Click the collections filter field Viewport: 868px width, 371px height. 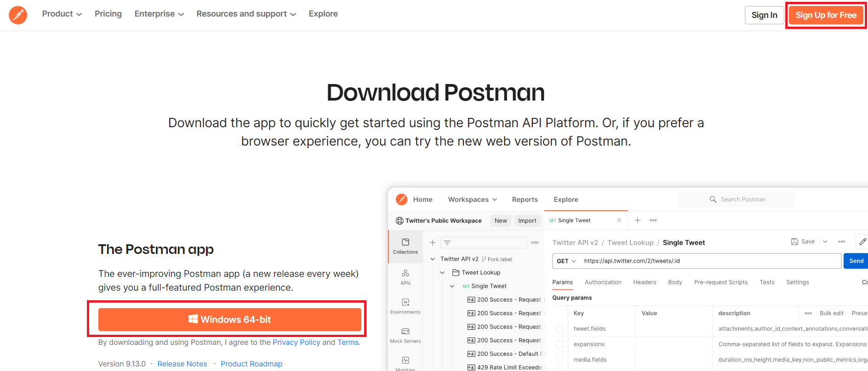(484, 242)
